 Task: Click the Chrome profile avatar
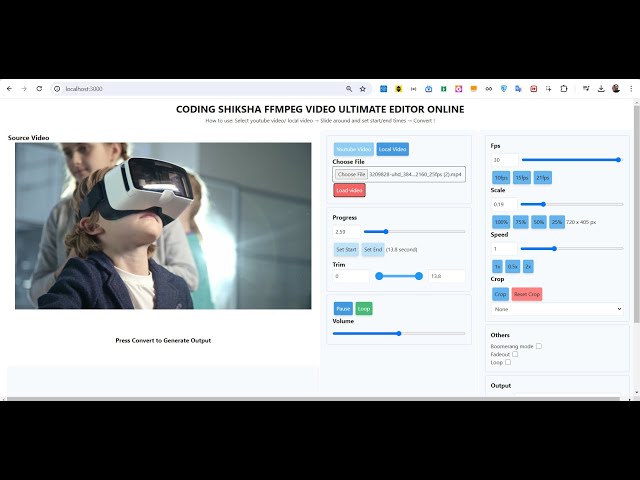(x=616, y=89)
